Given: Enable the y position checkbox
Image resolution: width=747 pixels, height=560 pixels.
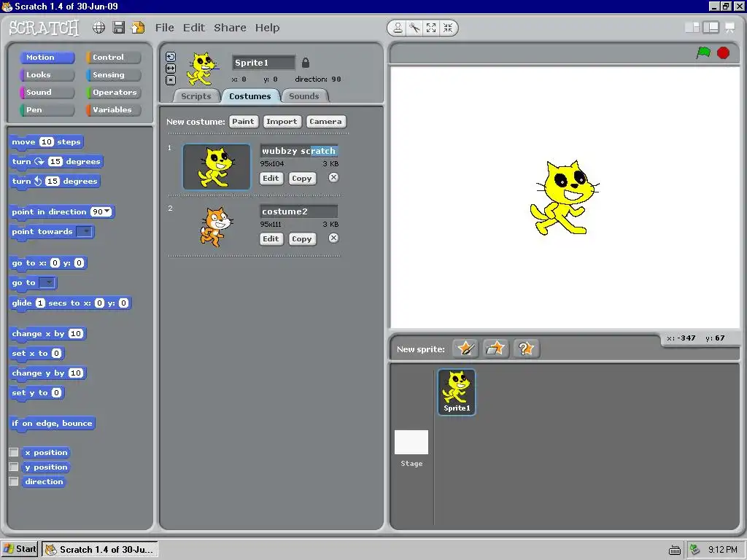Looking at the screenshot, I should [x=14, y=467].
